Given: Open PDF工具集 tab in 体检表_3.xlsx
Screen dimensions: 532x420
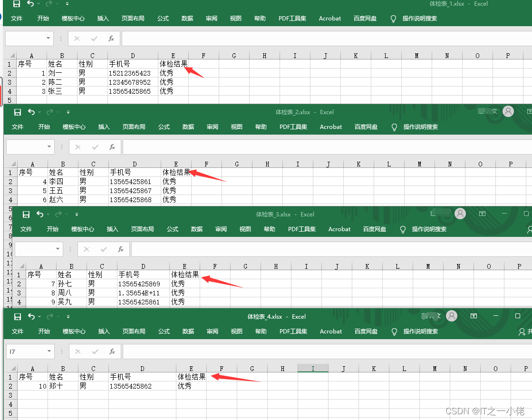Looking at the screenshot, I should 302,229.
